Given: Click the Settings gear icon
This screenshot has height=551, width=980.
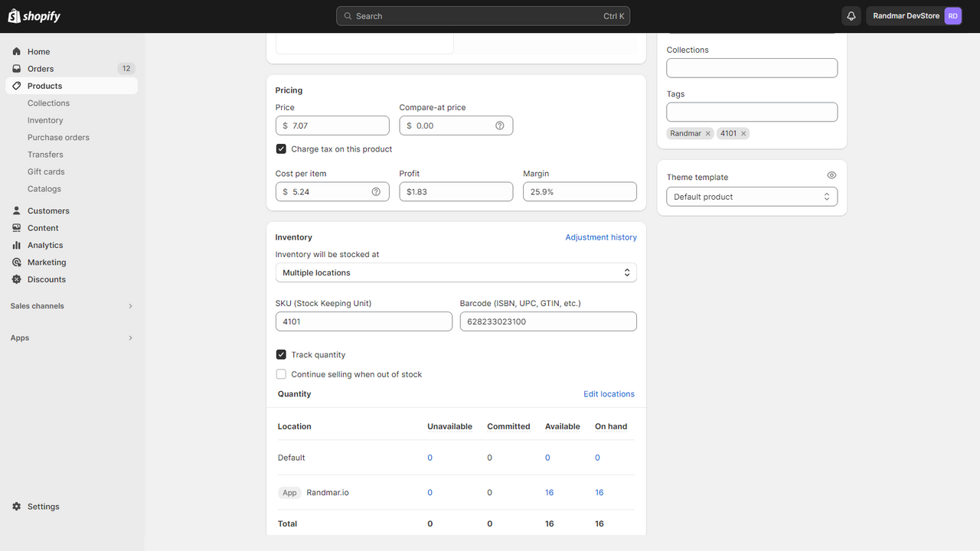Looking at the screenshot, I should point(17,507).
